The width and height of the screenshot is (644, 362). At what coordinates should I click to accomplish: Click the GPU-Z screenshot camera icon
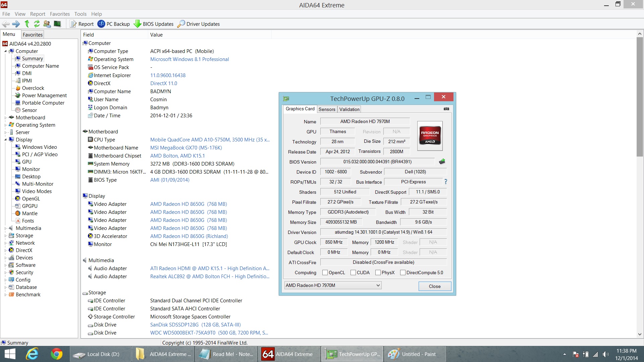pos(446,109)
